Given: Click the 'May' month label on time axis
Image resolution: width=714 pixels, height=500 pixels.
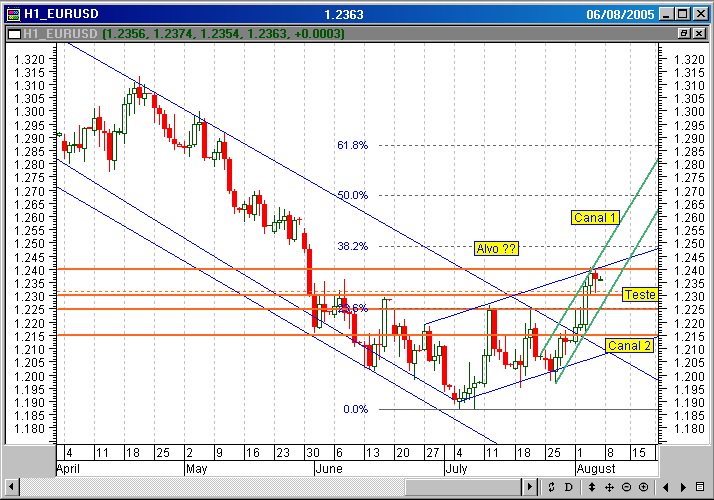Looking at the screenshot, I should click(197, 469).
